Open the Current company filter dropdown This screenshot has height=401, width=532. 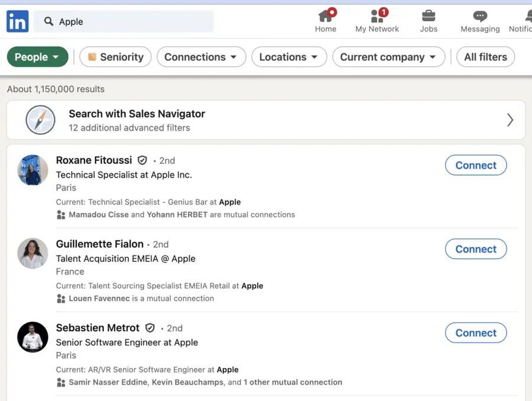[388, 57]
